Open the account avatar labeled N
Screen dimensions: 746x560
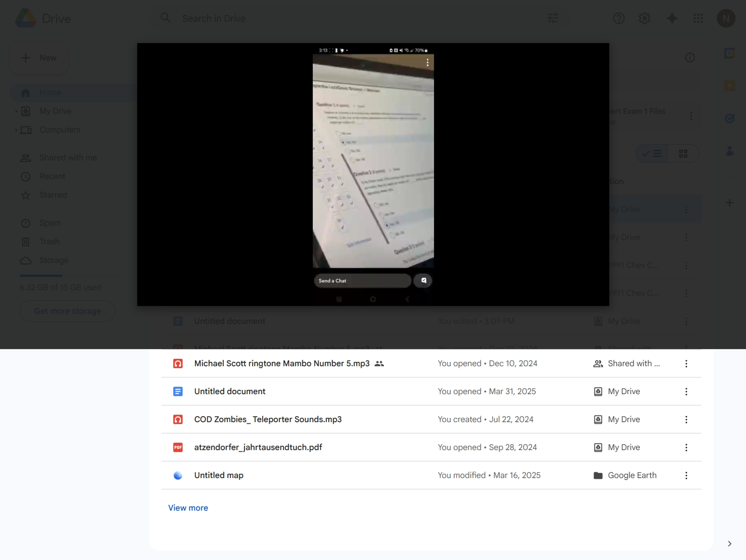[x=726, y=18]
